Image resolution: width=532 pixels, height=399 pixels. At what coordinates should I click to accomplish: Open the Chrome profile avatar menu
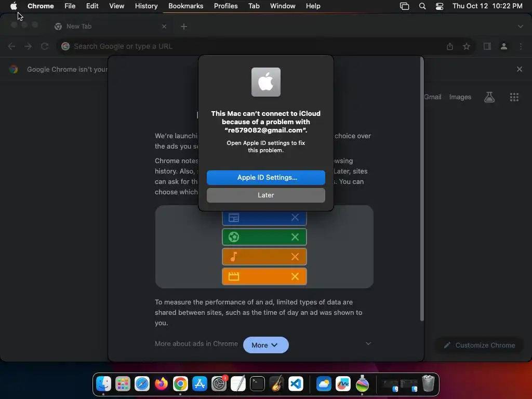coord(504,46)
